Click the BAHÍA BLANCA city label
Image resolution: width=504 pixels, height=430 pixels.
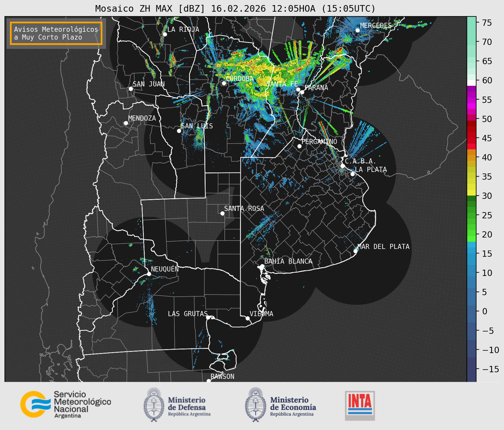click(x=288, y=261)
